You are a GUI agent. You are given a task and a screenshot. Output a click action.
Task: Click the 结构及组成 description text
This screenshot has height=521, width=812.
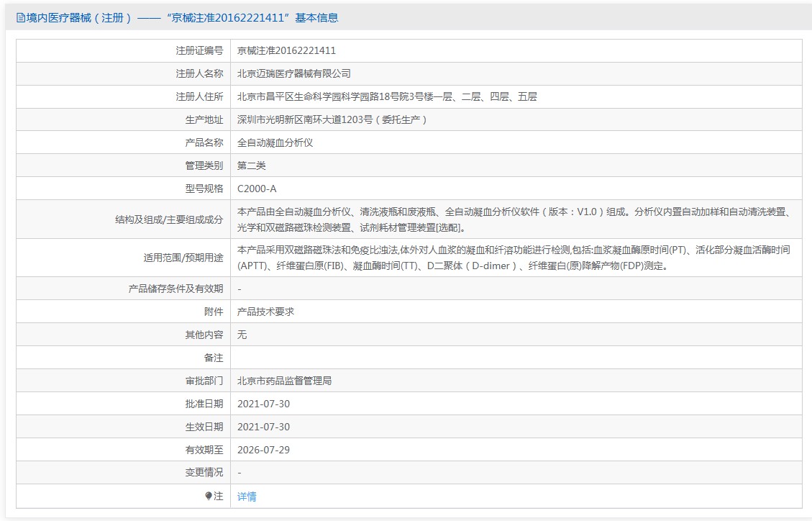(514, 219)
